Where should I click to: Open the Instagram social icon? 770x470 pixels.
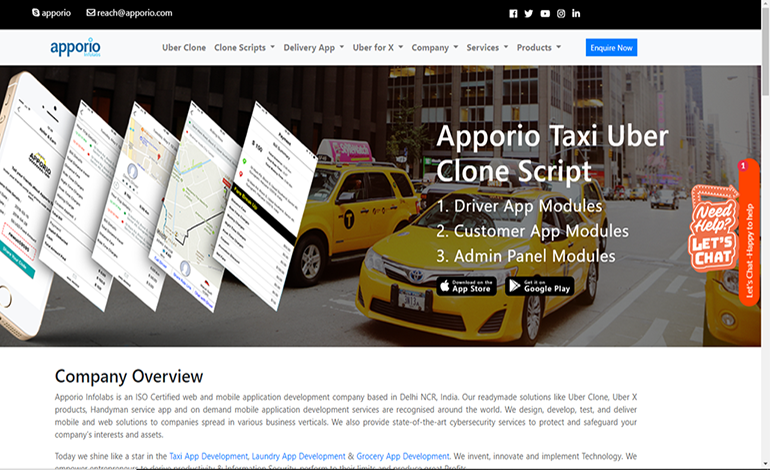561,13
